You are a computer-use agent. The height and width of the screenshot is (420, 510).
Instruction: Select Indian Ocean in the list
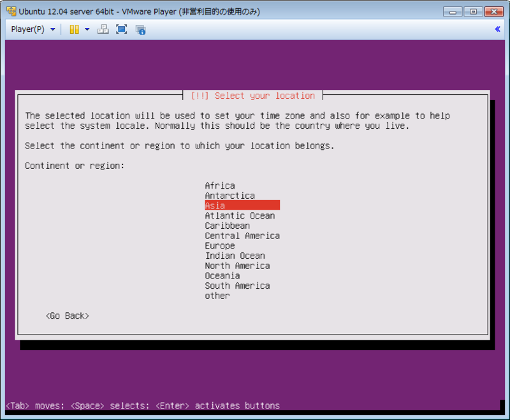[235, 256]
